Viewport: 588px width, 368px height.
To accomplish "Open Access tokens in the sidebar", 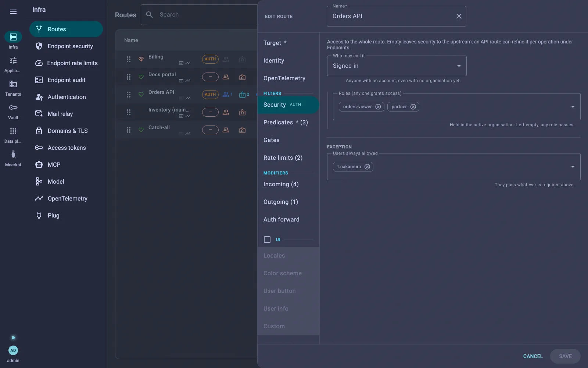I will point(66,148).
